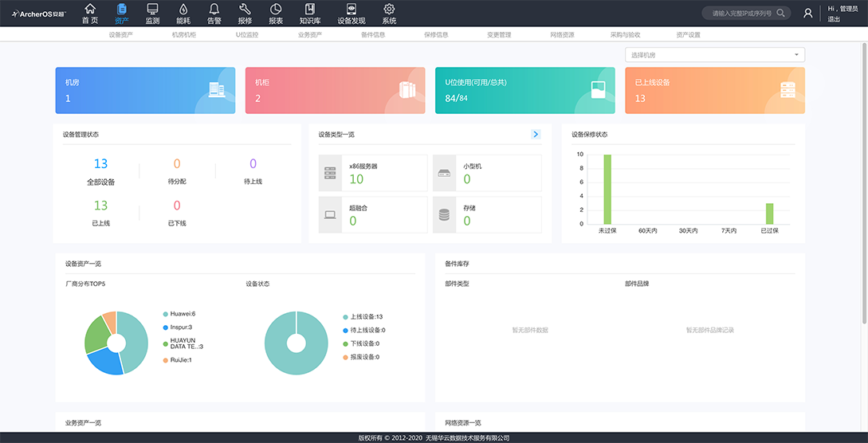868x443 pixels.
Task: Switch to the 机房机柜 submenu tab
Action: point(183,35)
